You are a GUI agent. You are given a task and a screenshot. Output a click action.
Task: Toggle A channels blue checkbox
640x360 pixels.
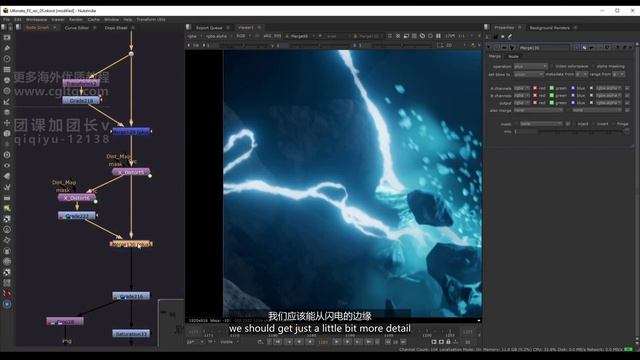573,88
